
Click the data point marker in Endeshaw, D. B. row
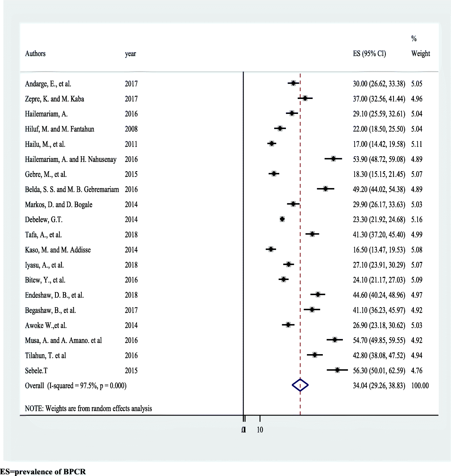pyautogui.click(x=318, y=295)
